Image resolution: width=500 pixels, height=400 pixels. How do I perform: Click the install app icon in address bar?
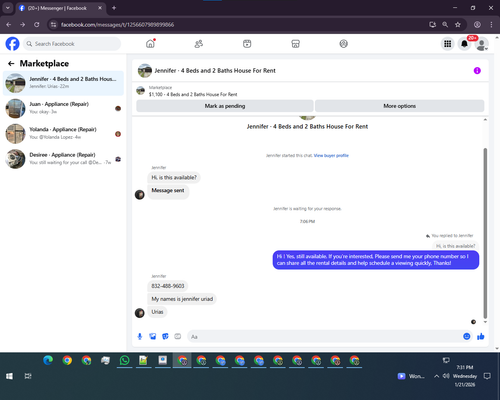[x=433, y=25]
